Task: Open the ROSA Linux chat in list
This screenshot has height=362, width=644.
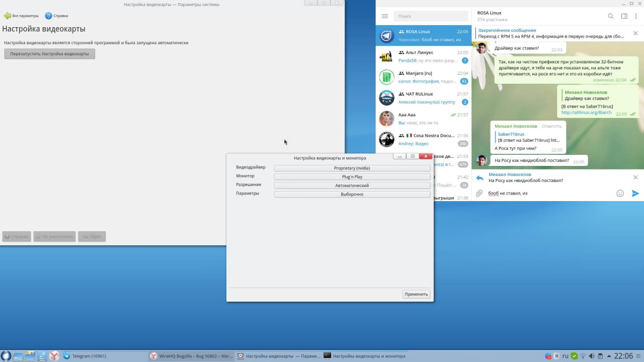Action: click(x=424, y=36)
